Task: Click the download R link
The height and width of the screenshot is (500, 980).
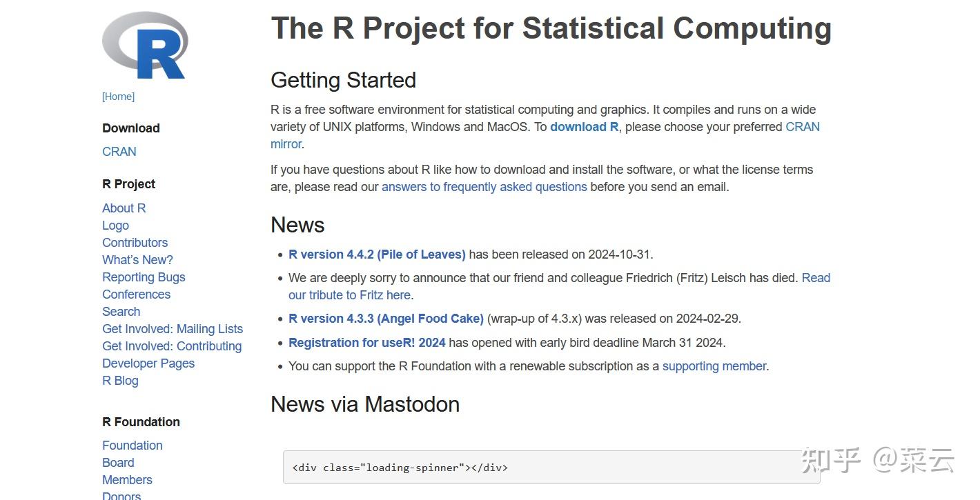Action: point(584,127)
